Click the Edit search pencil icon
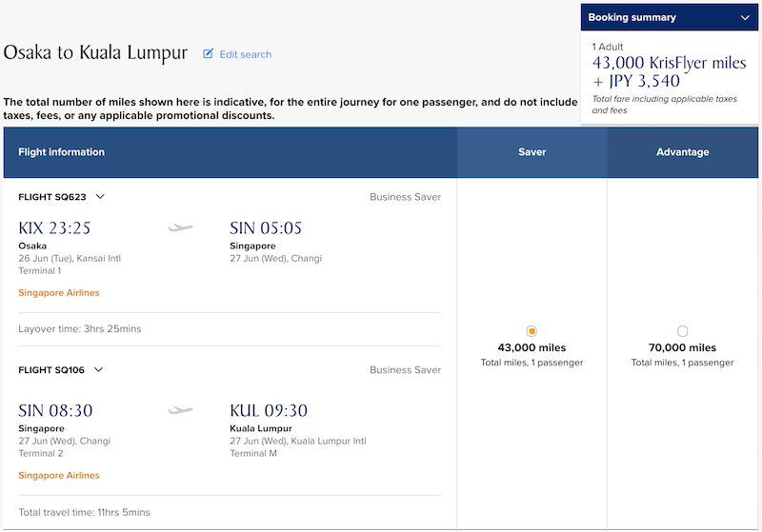 208,54
